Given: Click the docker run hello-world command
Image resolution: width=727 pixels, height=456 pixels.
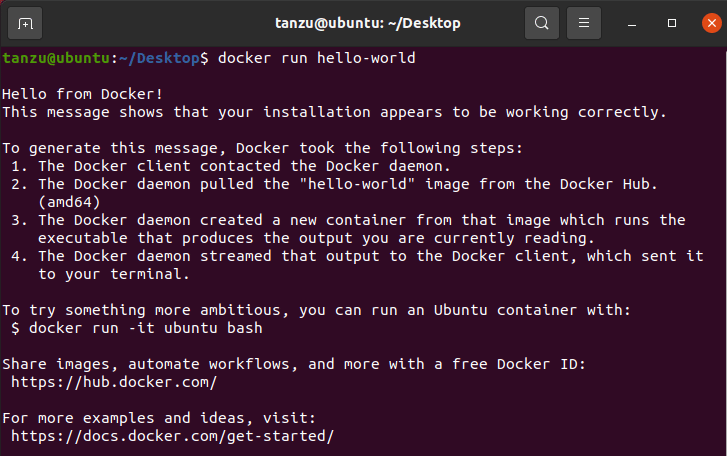Looking at the screenshot, I should (x=317, y=58).
